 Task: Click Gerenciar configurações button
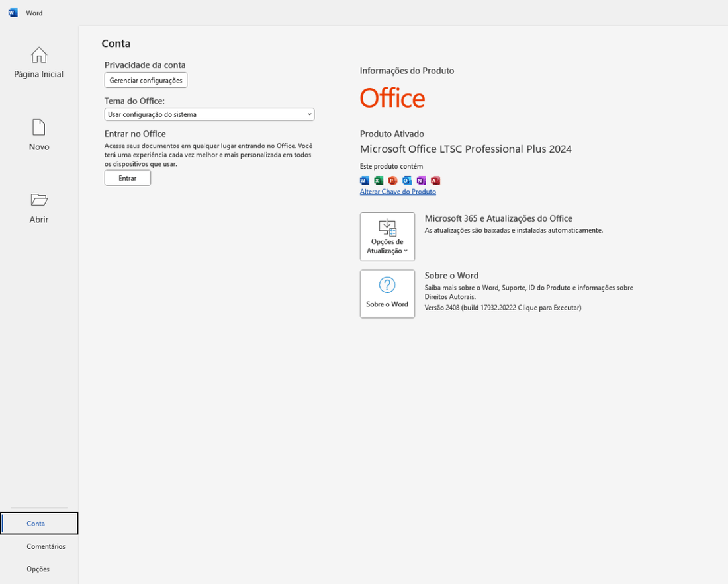coord(146,80)
